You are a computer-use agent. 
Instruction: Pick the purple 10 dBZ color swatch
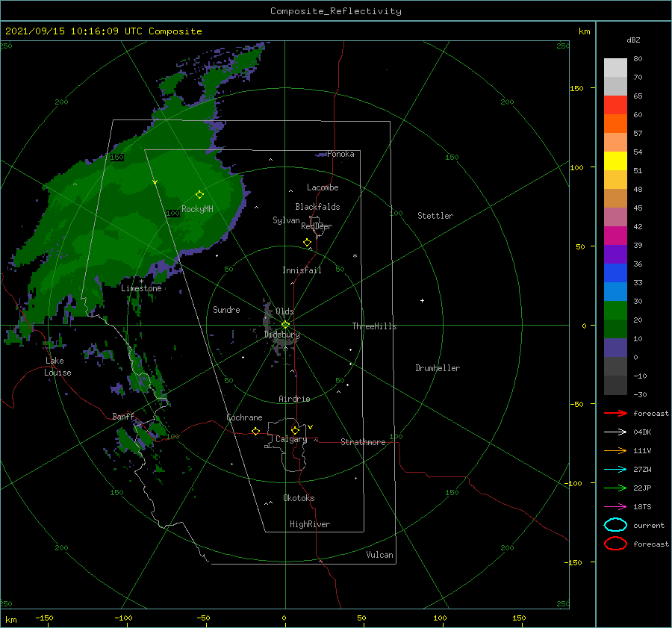[615, 347]
